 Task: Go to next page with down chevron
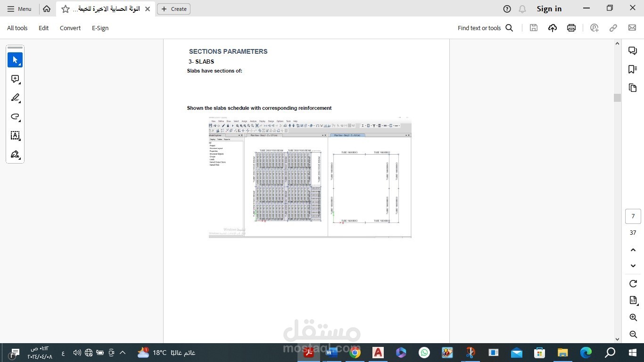tap(633, 265)
